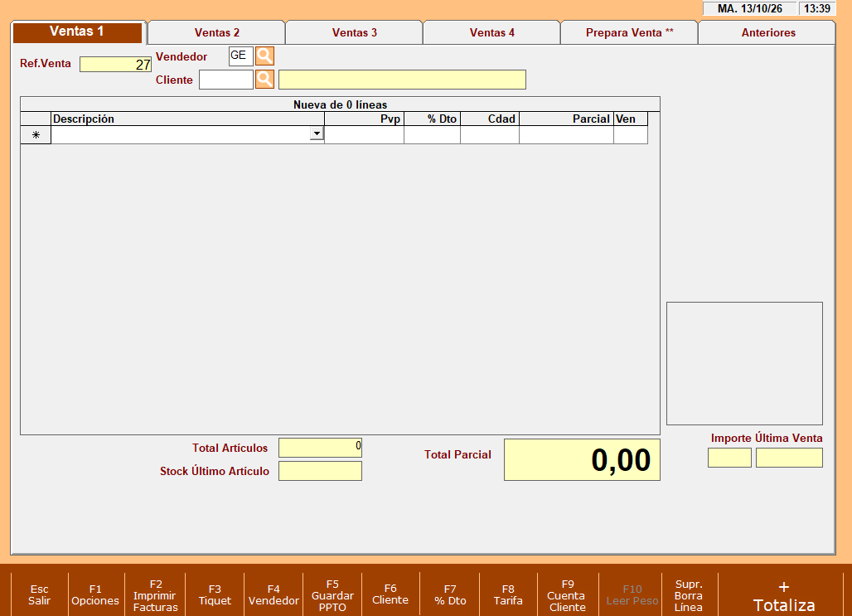Screen dimensions: 852x616
Task: Select the new row marker asterisk
Action: point(36,135)
